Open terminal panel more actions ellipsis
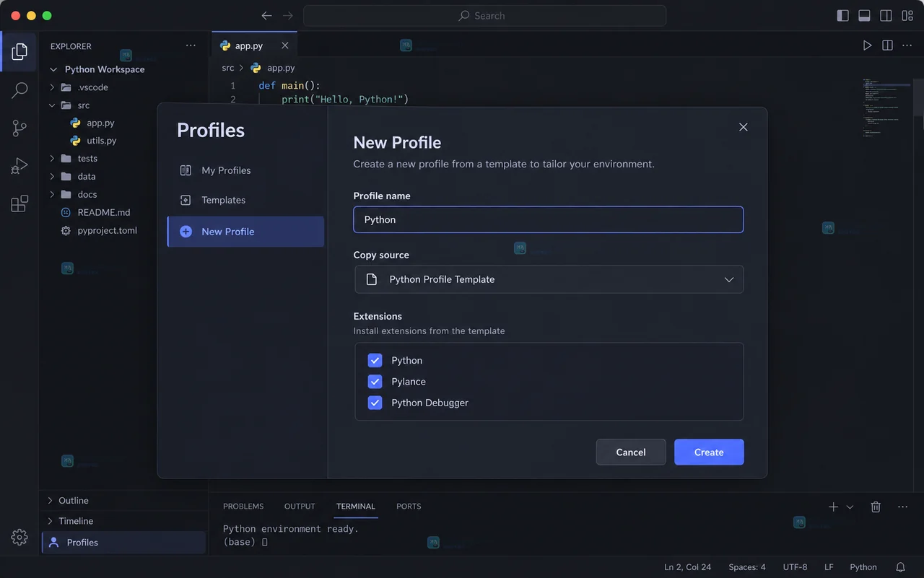The height and width of the screenshot is (578, 924). [902, 507]
